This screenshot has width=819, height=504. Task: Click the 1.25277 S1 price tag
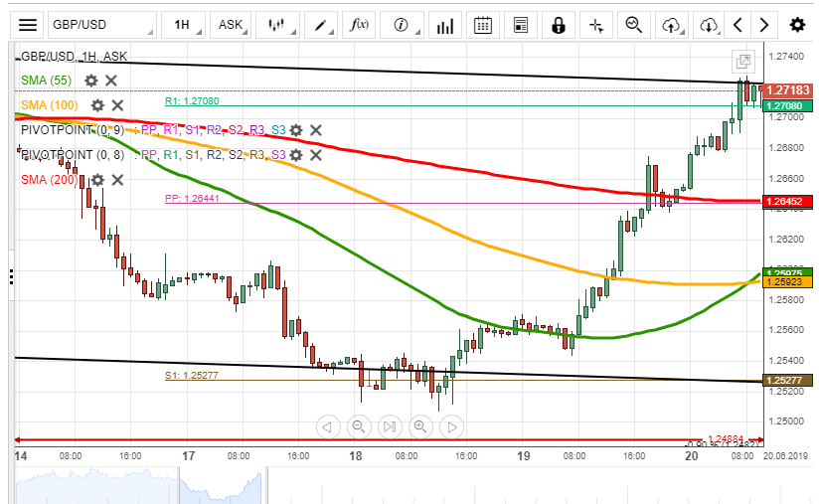coord(787,380)
